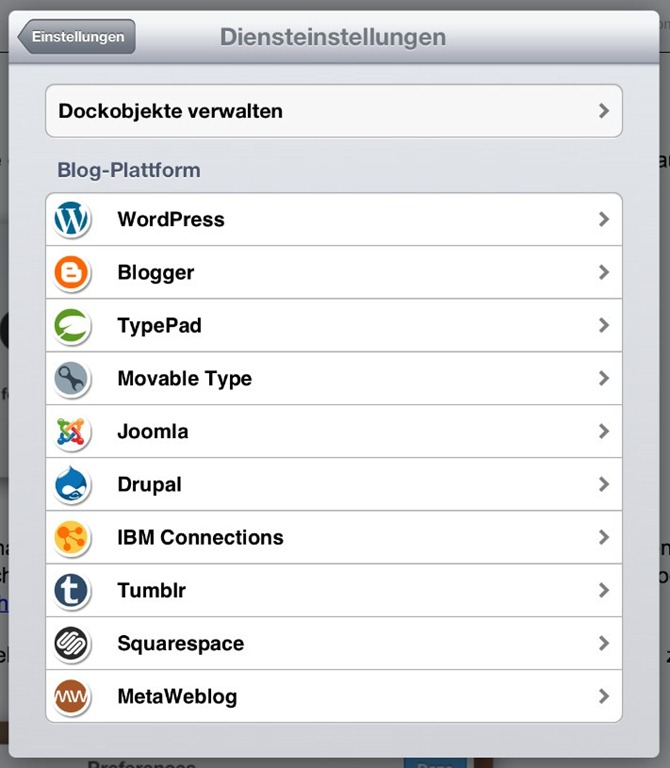Tap the Joomla logo icon
The image size is (670, 768).
point(72,431)
